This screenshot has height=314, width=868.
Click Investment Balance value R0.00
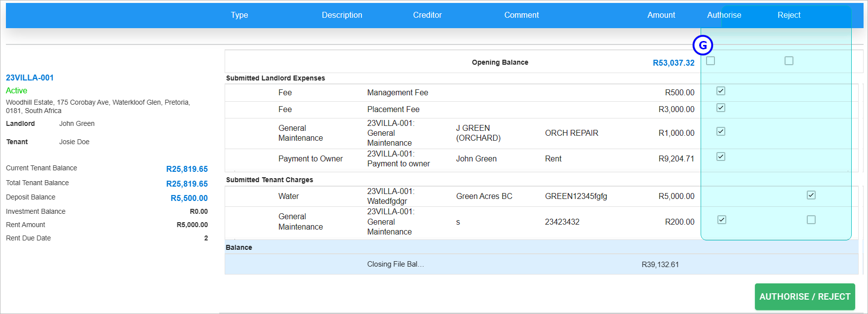pos(199,211)
